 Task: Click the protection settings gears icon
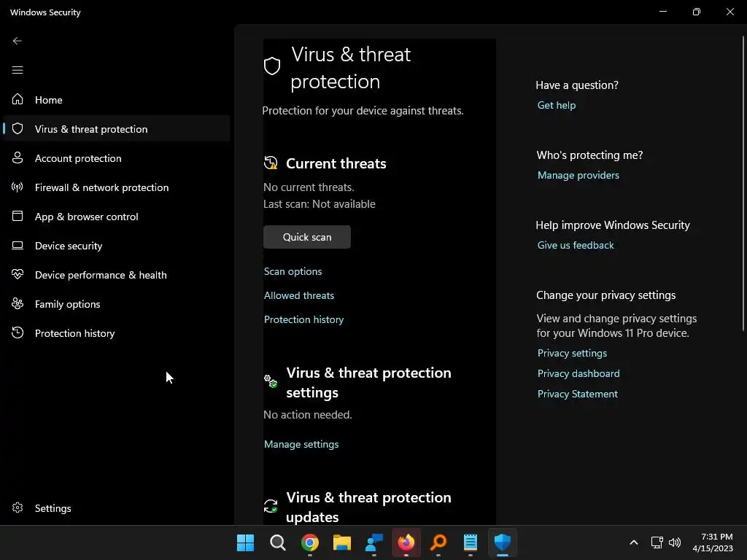271,381
